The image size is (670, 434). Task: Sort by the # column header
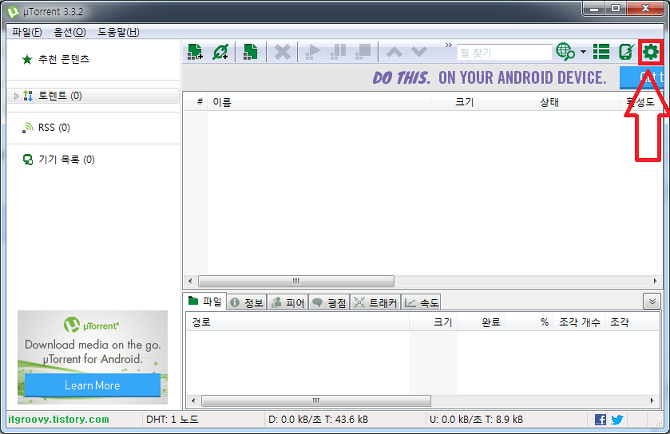pyautogui.click(x=199, y=102)
